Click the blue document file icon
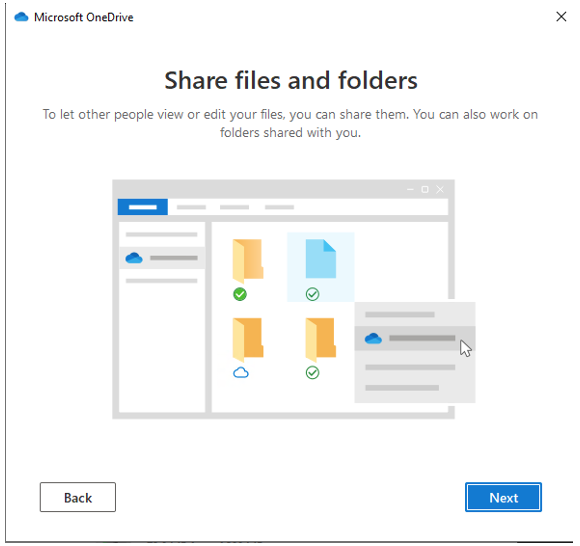This screenshot has height=546, width=580. [321, 259]
